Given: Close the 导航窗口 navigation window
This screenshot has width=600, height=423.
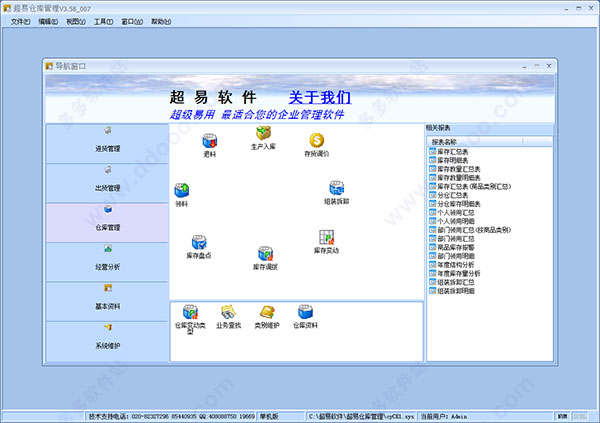Looking at the screenshot, I should pyautogui.click(x=549, y=66).
